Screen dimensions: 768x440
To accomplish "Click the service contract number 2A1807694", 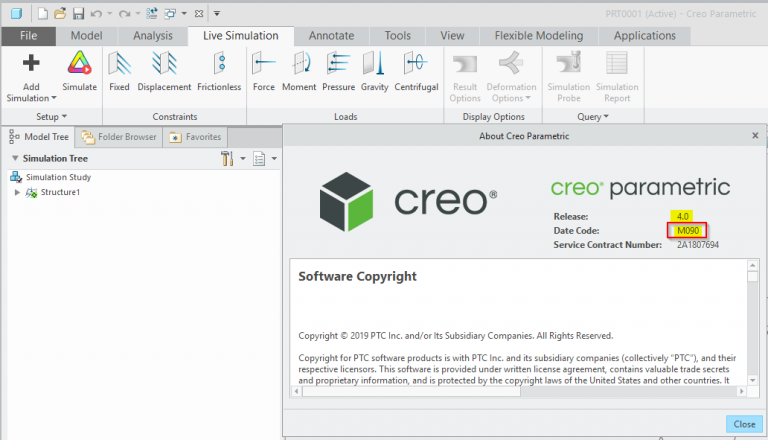I will pos(697,244).
